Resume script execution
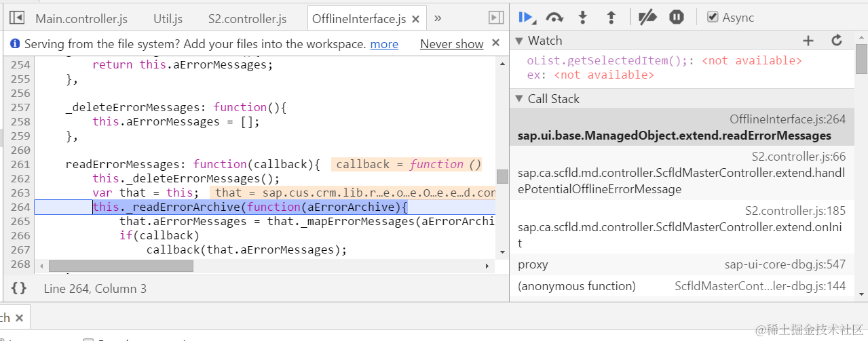Screen dimensions: 868x341 pyautogui.click(x=526, y=18)
